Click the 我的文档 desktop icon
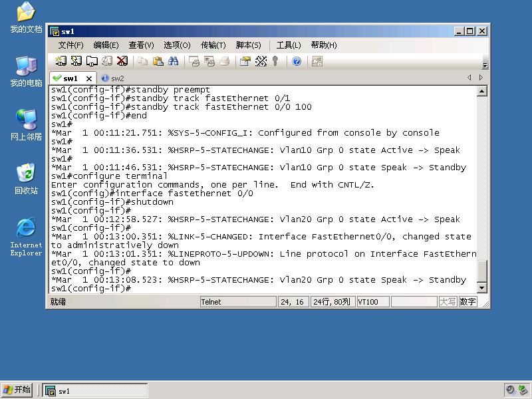The width and height of the screenshot is (532, 399). (x=26, y=17)
